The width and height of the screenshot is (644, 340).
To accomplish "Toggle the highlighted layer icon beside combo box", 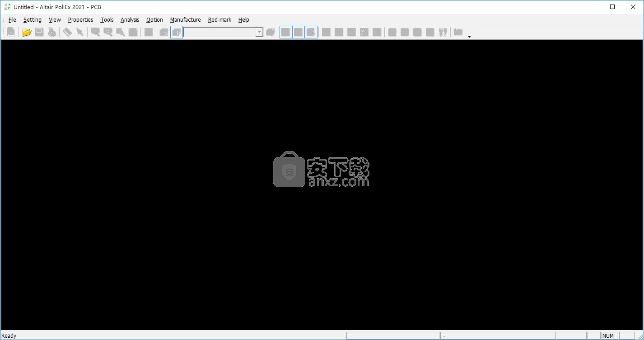I will 177,32.
